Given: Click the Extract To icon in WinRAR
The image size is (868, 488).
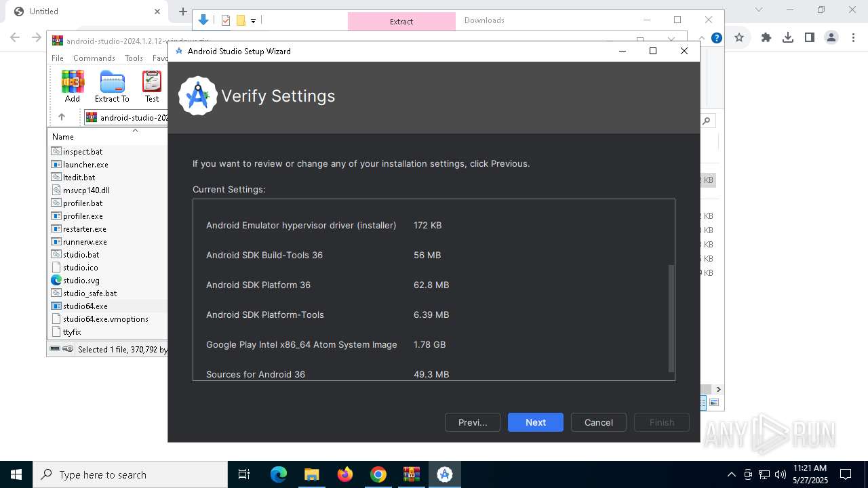Looking at the screenshot, I should click(112, 86).
